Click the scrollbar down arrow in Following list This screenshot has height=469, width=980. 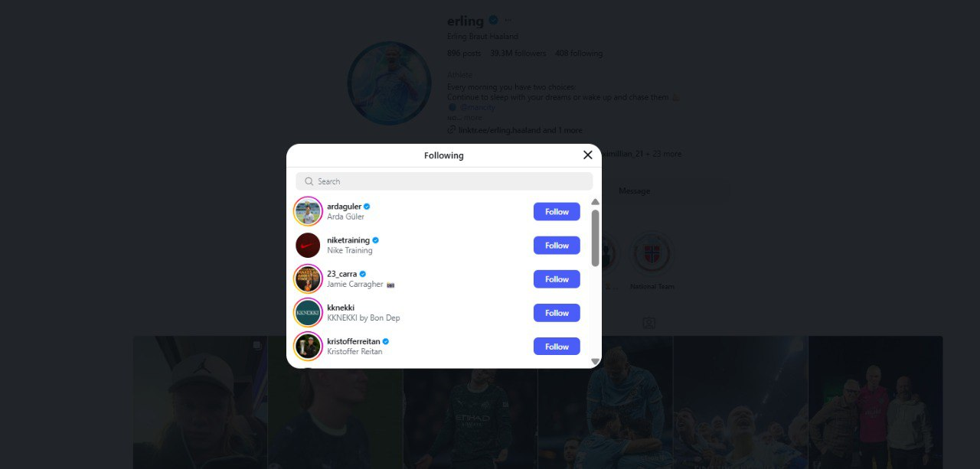(x=595, y=361)
